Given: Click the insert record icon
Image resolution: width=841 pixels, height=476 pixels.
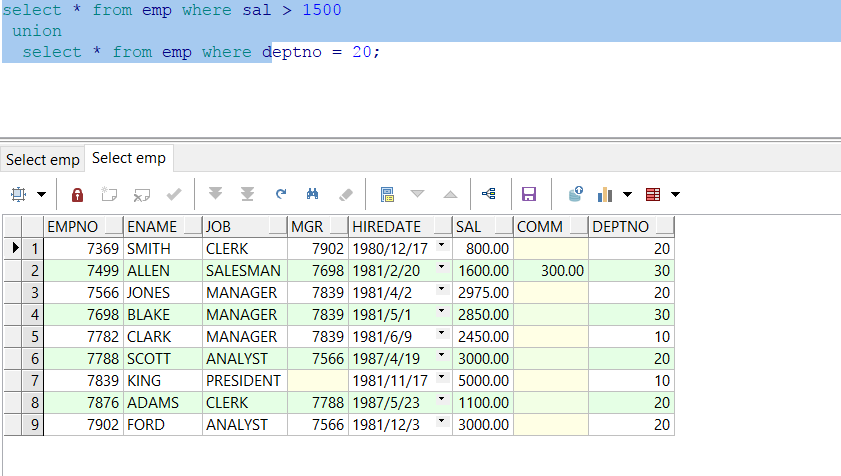Looking at the screenshot, I should coord(109,194).
